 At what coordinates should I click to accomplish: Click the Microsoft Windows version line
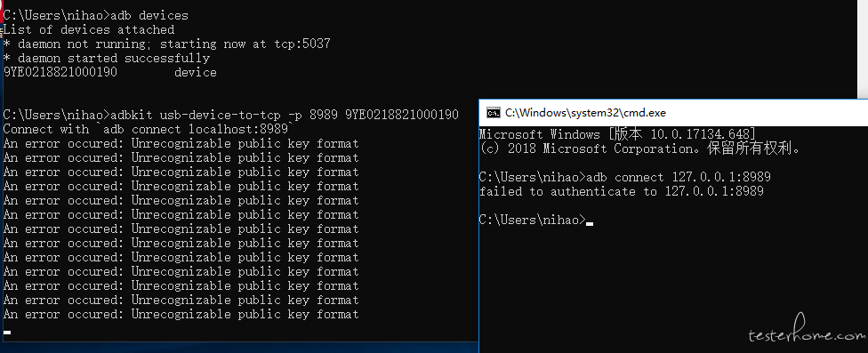(x=617, y=134)
